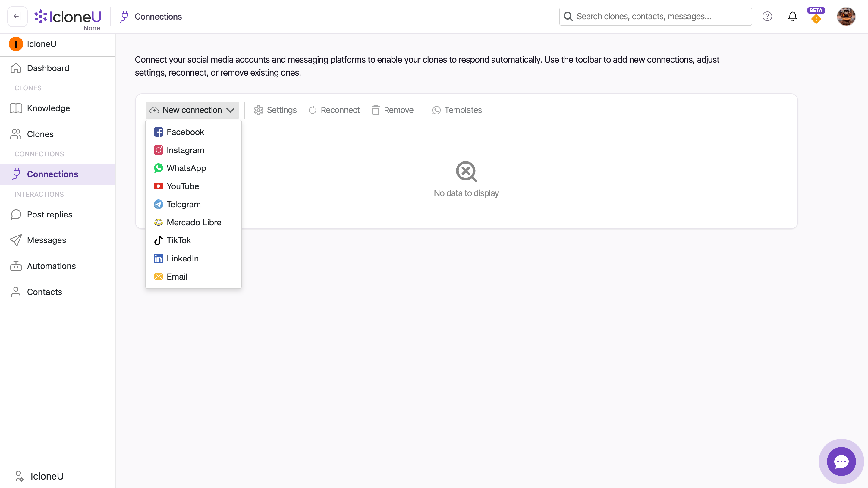
Task: Click the Settings toolbar button
Action: coord(275,110)
